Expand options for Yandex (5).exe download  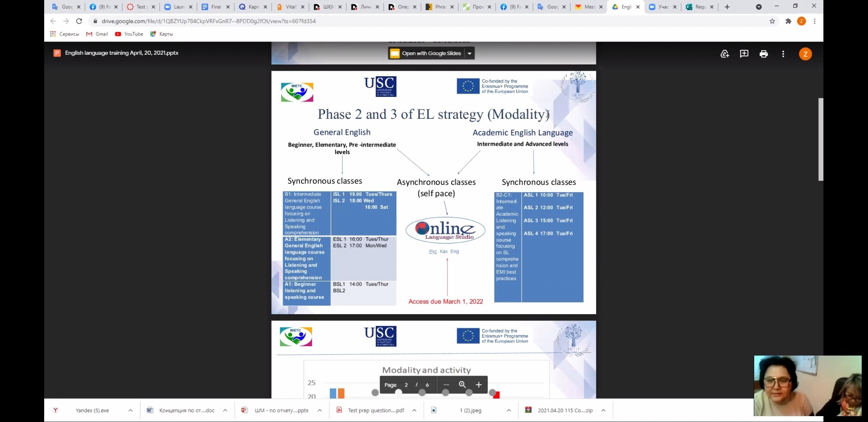pyautogui.click(x=131, y=410)
